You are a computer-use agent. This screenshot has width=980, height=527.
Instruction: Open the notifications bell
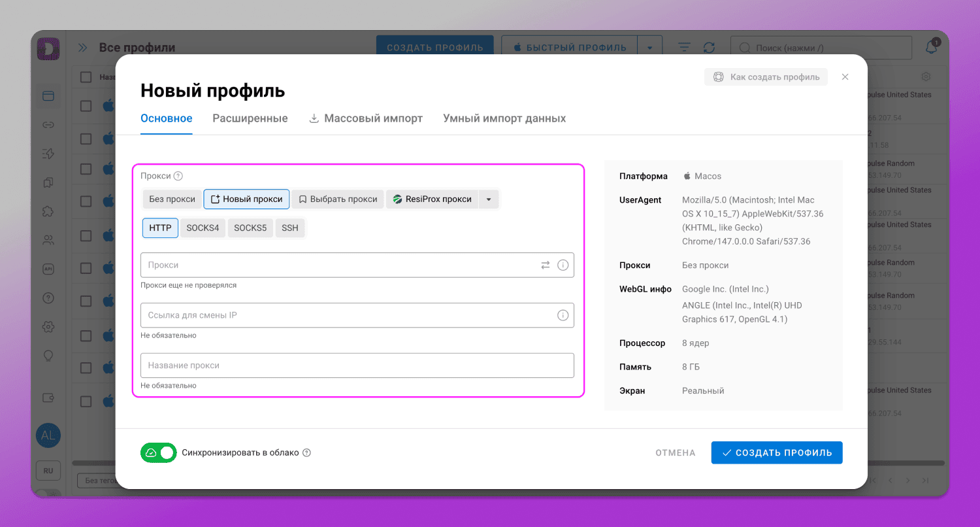(x=932, y=48)
